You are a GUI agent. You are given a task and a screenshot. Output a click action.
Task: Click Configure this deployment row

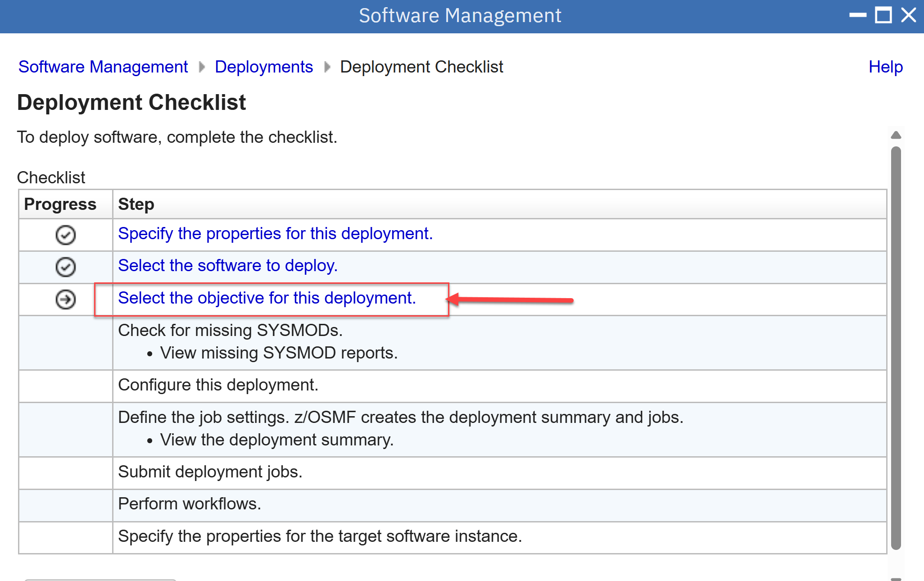(x=218, y=385)
